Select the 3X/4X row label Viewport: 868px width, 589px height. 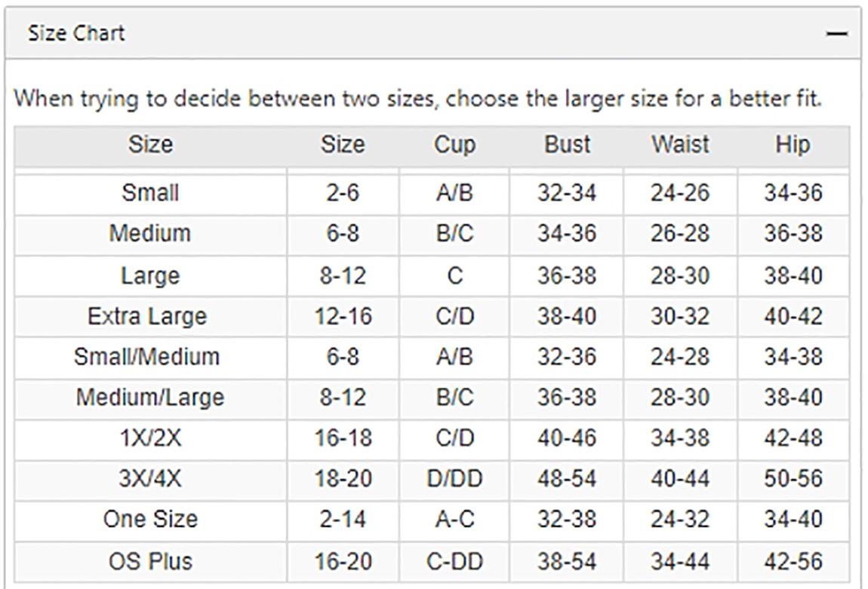point(150,478)
